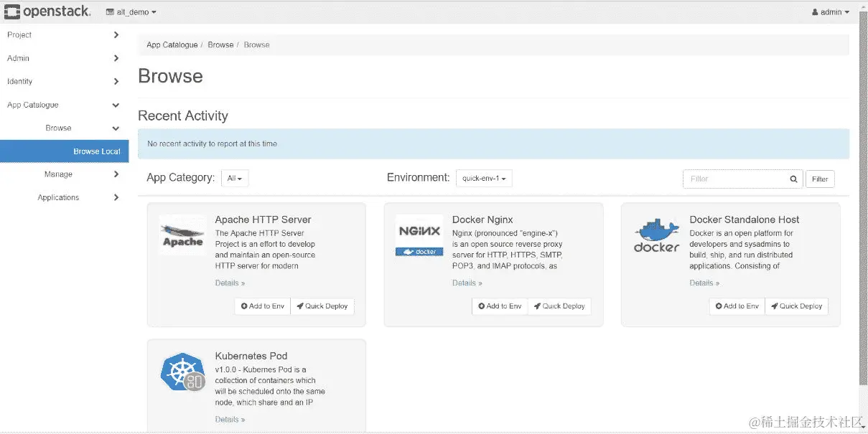Click the OpenStack logo
Image resolution: width=868 pixels, height=434 pixels.
[x=47, y=11]
